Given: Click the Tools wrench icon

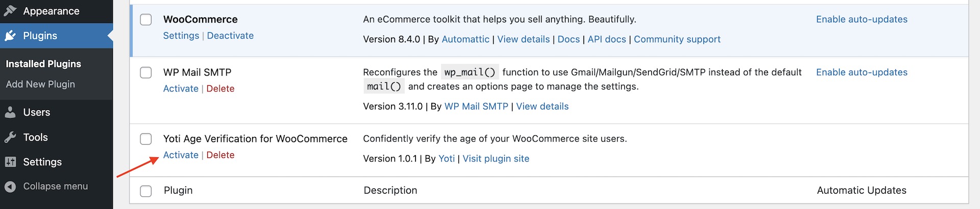Looking at the screenshot, I should pos(10,137).
